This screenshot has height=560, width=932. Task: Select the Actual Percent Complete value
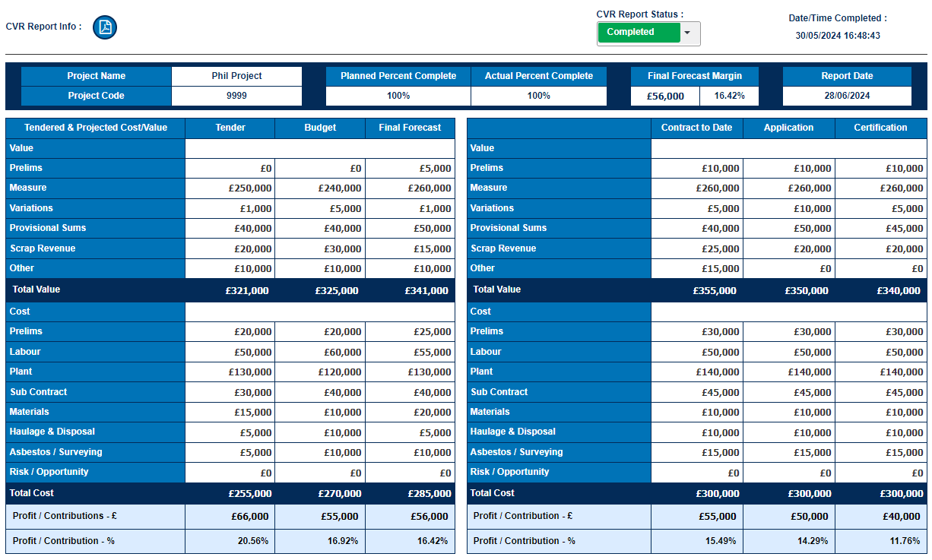pyautogui.click(x=538, y=96)
